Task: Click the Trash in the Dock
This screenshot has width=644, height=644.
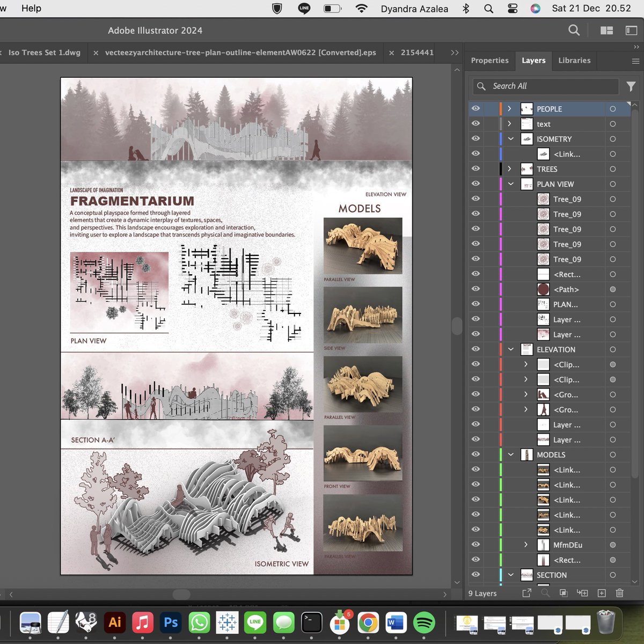Action: pos(606,622)
